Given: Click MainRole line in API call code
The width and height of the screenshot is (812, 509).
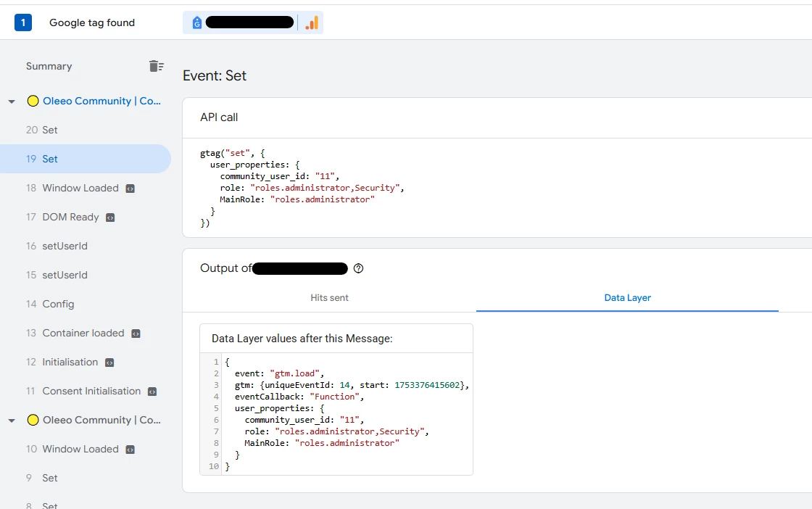Looking at the screenshot, I should [x=297, y=199].
